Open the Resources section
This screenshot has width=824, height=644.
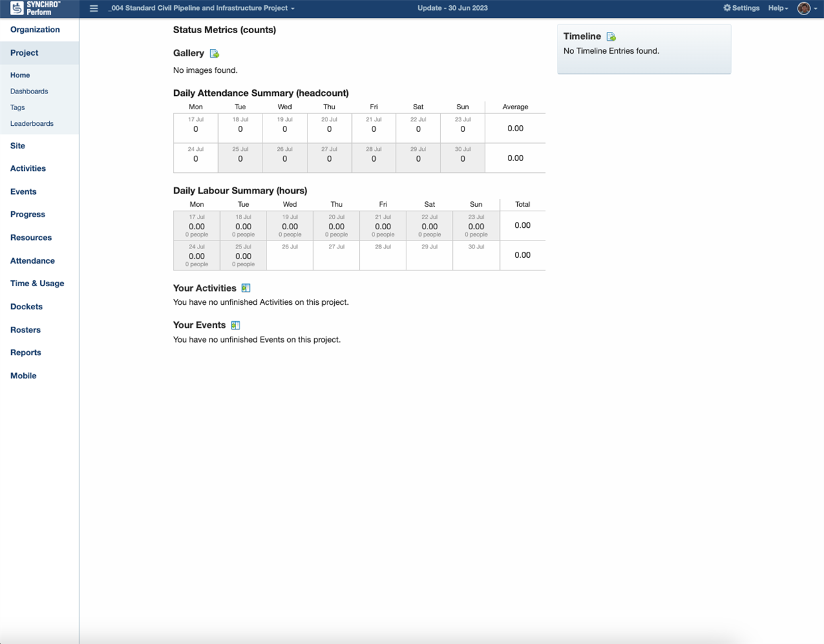coord(31,237)
